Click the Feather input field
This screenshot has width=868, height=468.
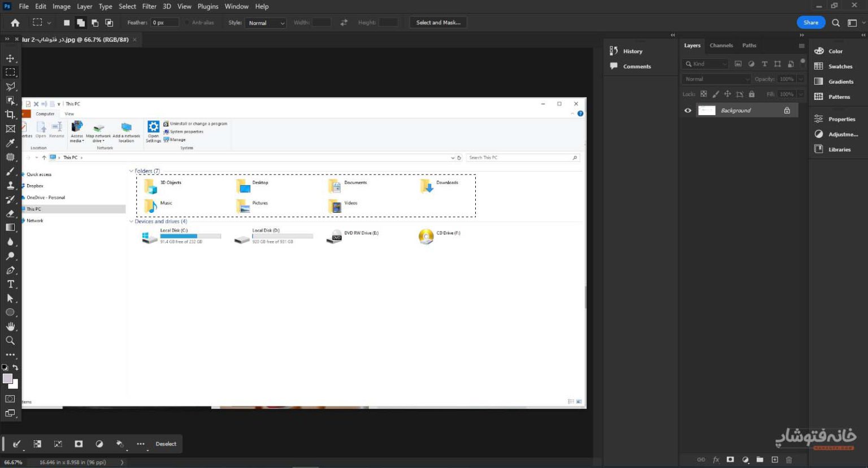164,23
